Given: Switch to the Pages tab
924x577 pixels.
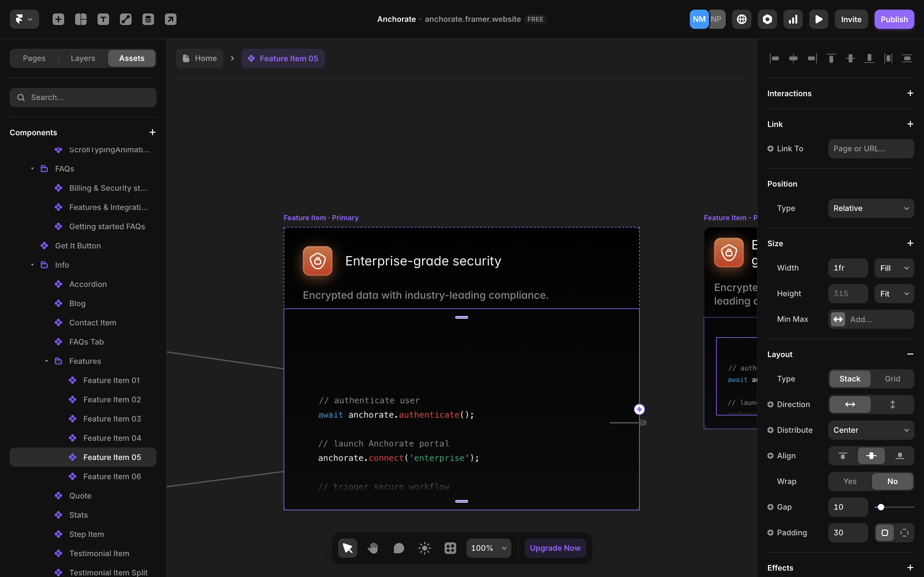Looking at the screenshot, I should (x=34, y=58).
